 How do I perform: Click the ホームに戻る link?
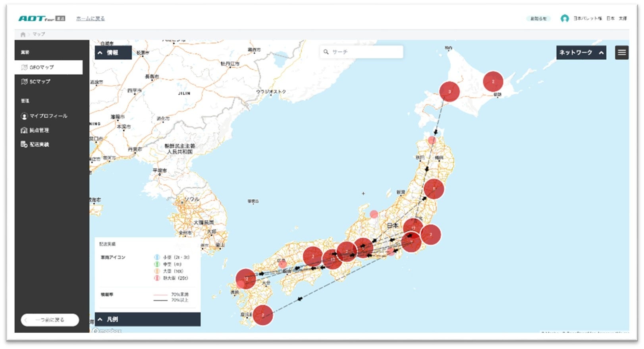coord(91,19)
